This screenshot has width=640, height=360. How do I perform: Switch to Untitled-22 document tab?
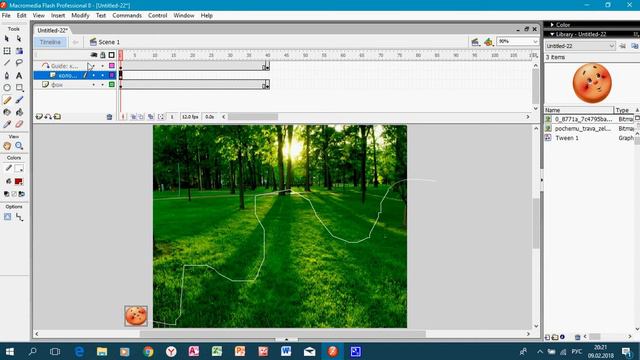[52, 30]
